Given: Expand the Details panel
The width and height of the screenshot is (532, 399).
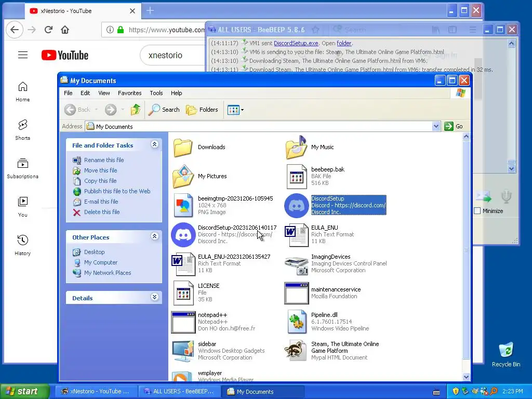Looking at the screenshot, I should 154,297.
